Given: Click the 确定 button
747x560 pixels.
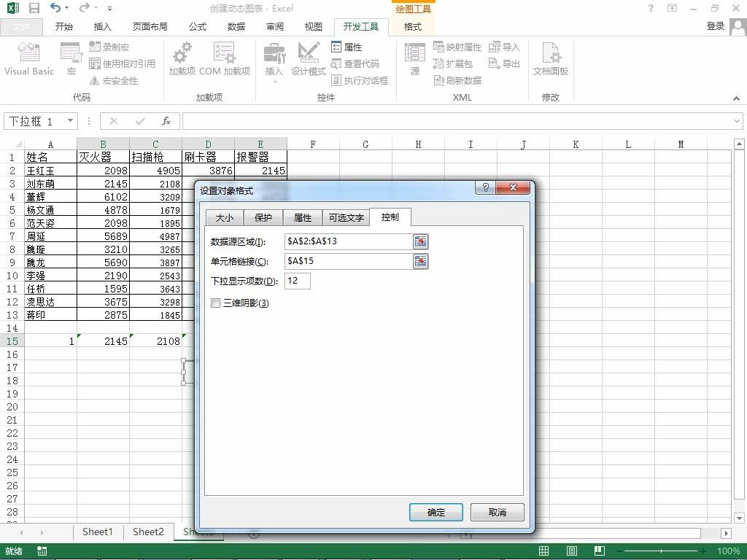Looking at the screenshot, I should click(x=436, y=513).
